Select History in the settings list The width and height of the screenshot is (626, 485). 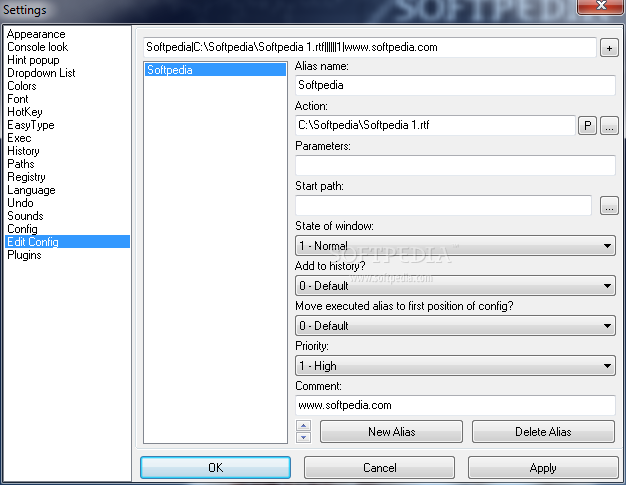tap(67, 151)
